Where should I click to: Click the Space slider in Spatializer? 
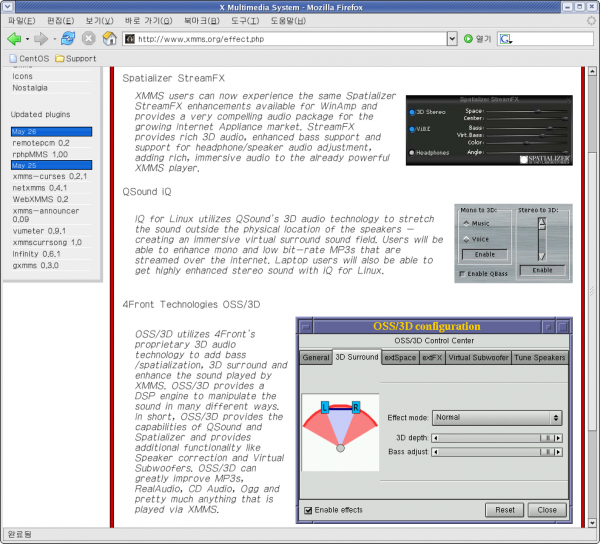click(x=527, y=111)
